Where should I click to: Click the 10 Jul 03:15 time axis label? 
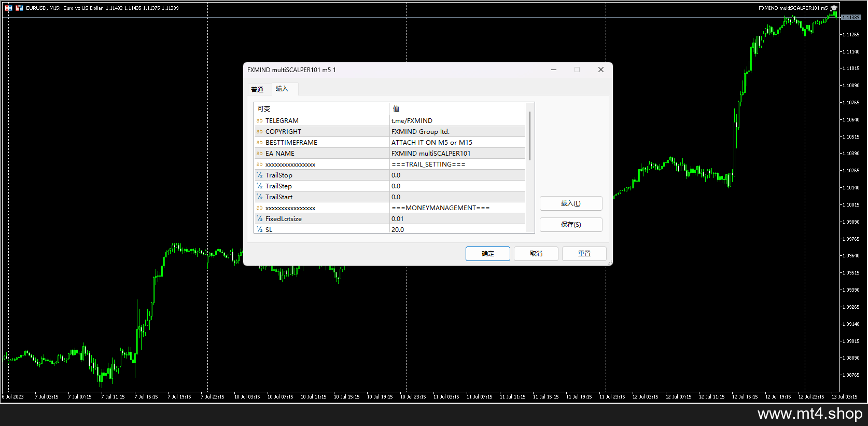(x=247, y=397)
